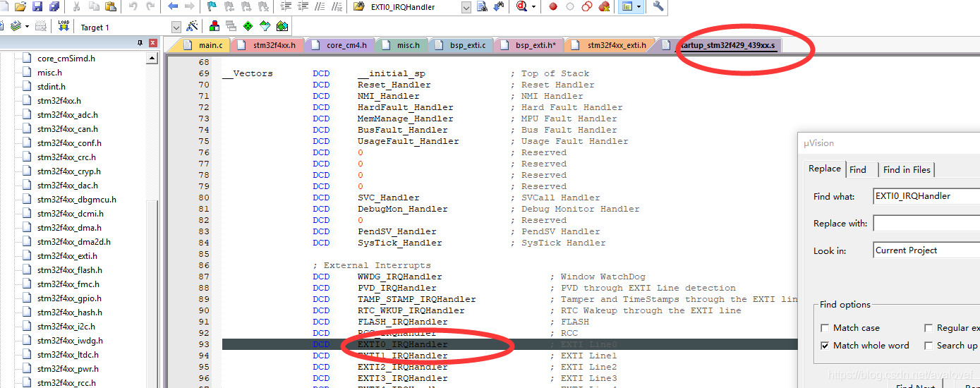Click the project panel scrollbar up arrow
980x388 pixels.
(x=152, y=59)
